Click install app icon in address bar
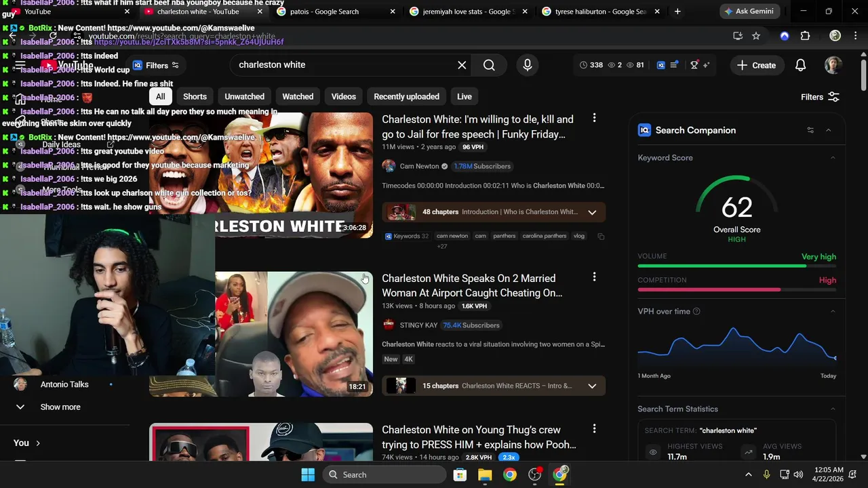The image size is (868, 488). click(x=738, y=36)
